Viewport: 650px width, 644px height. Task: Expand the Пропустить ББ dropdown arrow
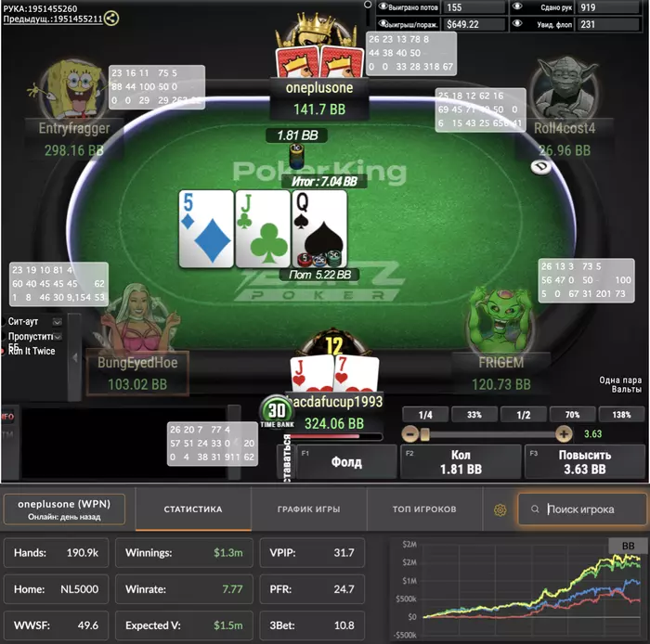coord(58,336)
